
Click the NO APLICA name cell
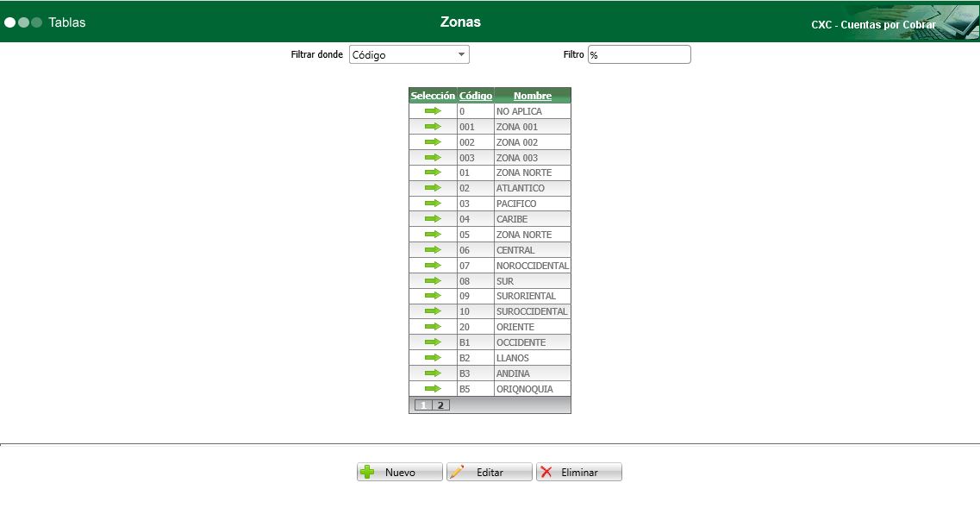[533, 111]
